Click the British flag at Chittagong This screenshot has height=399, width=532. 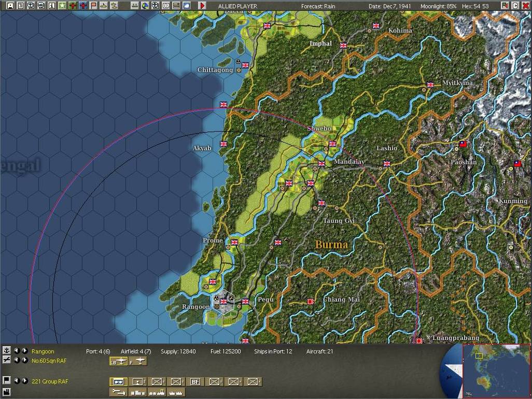[245, 65]
